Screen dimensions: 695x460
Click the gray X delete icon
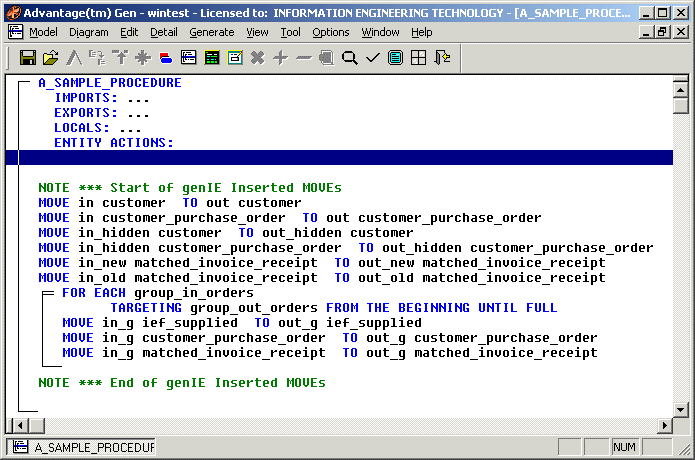258,58
